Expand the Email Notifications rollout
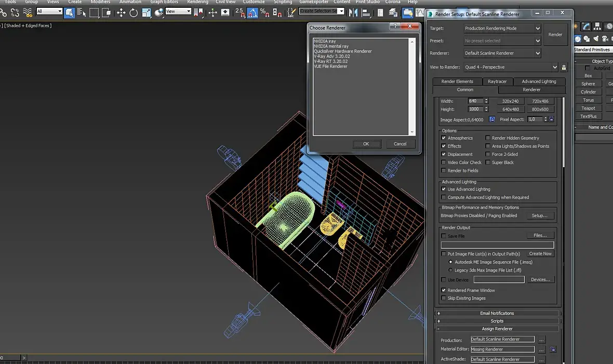The image size is (613, 364). (x=497, y=313)
